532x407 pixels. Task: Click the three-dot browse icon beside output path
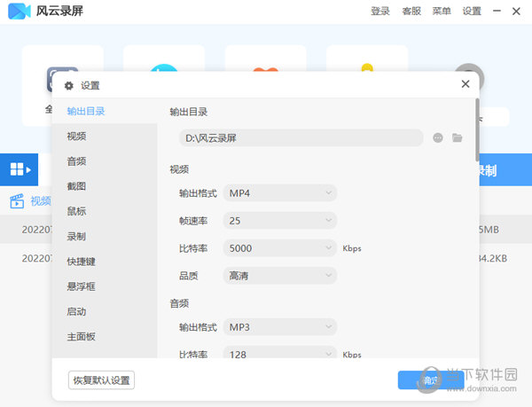tap(438, 138)
